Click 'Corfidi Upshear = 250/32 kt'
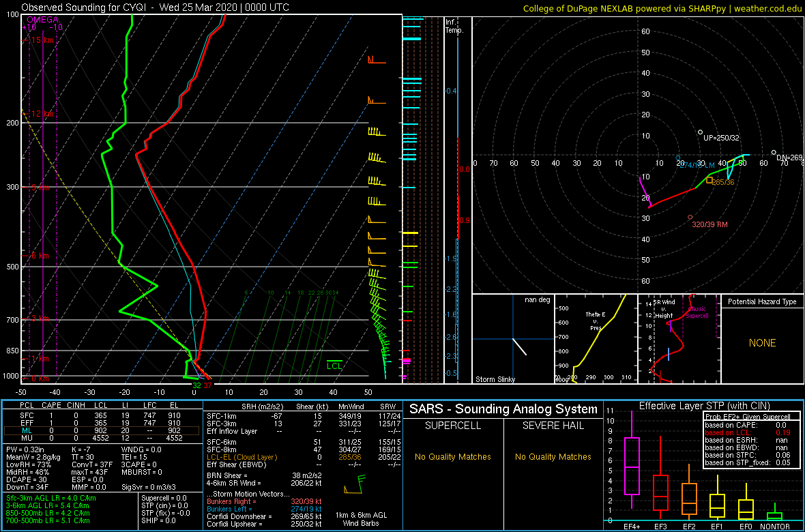The width and height of the screenshot is (805, 532). tap(263, 524)
